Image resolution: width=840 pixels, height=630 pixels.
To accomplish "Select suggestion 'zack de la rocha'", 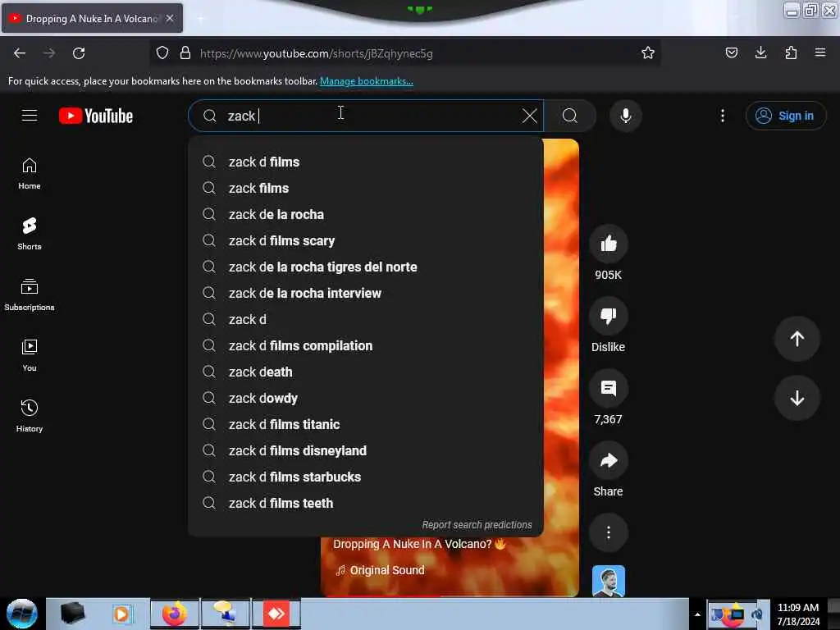I will 365,214.
